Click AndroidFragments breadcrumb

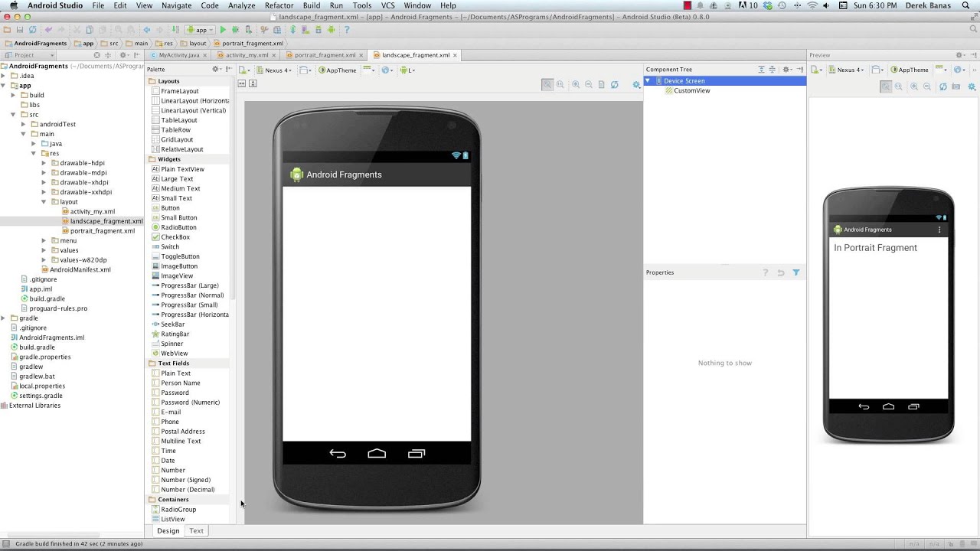click(x=36, y=43)
